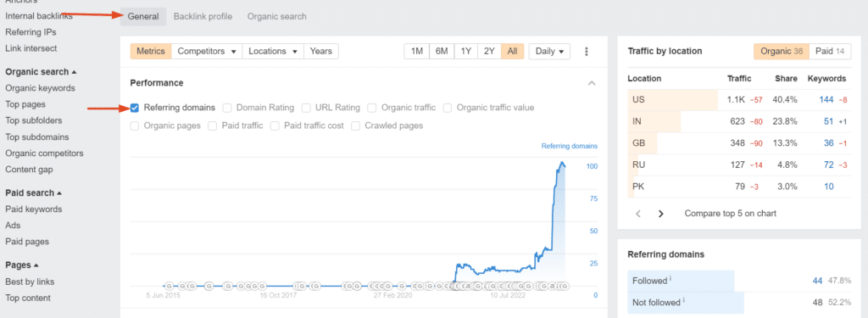Enable the Domain Rating checkbox
Image resolution: width=868 pixels, height=318 pixels.
pyautogui.click(x=227, y=108)
